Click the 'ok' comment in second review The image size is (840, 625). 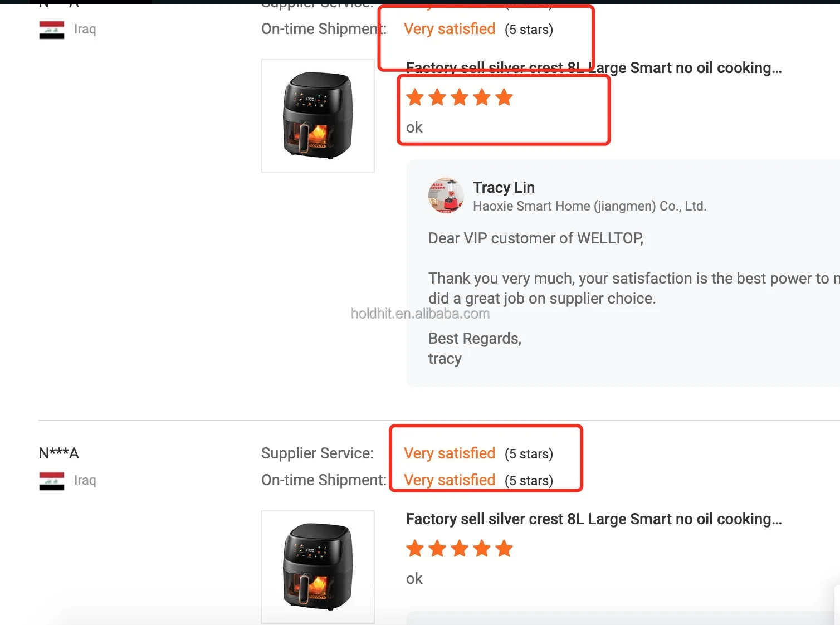point(414,579)
